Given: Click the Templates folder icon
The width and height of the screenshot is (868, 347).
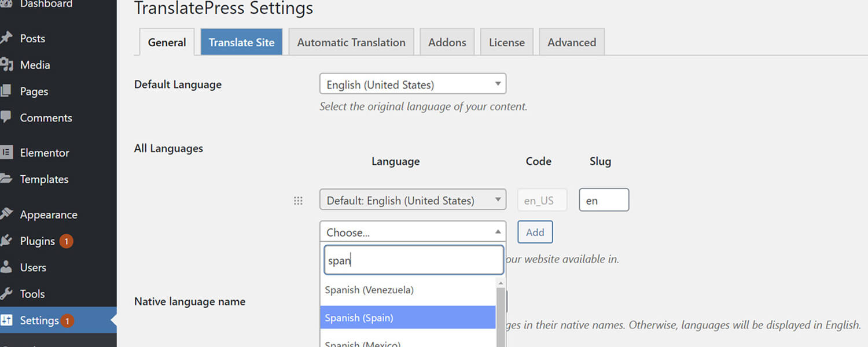Looking at the screenshot, I should coord(6,179).
